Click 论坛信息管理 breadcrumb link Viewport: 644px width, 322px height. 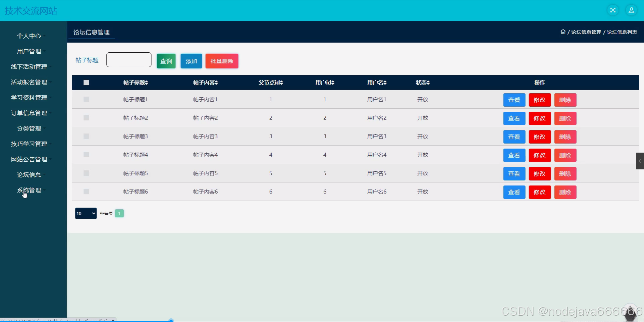(586, 32)
